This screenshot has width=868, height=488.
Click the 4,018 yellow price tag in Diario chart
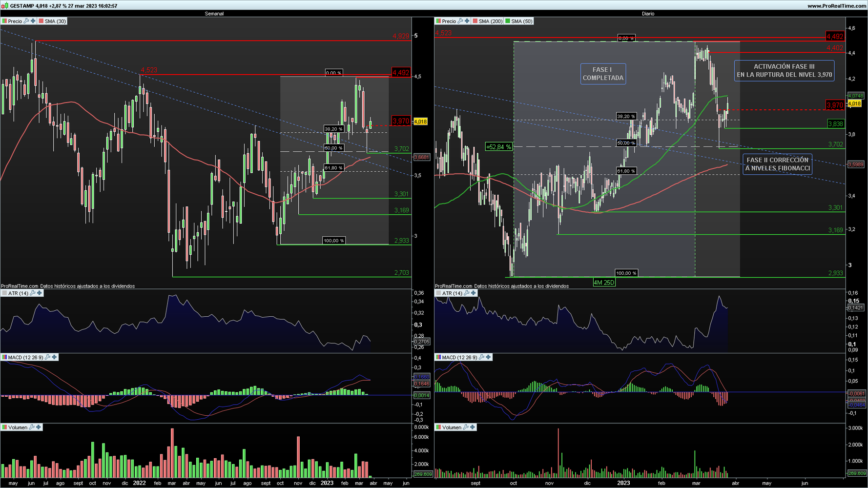click(x=854, y=103)
